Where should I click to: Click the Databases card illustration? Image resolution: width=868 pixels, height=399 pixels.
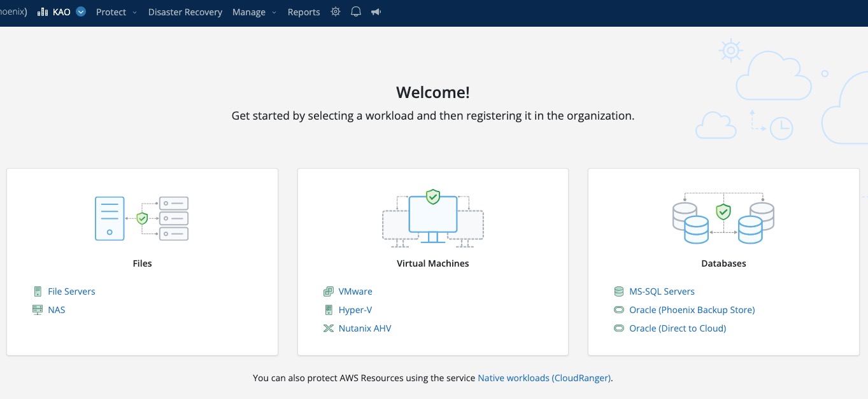coord(723,218)
